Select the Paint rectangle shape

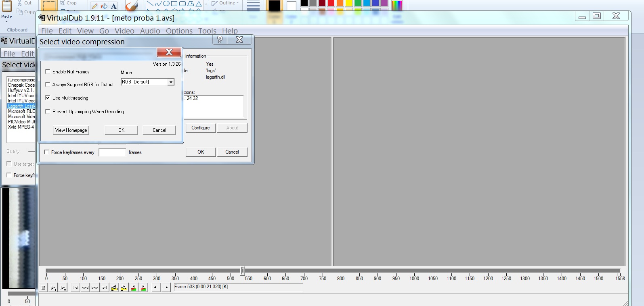click(174, 4)
